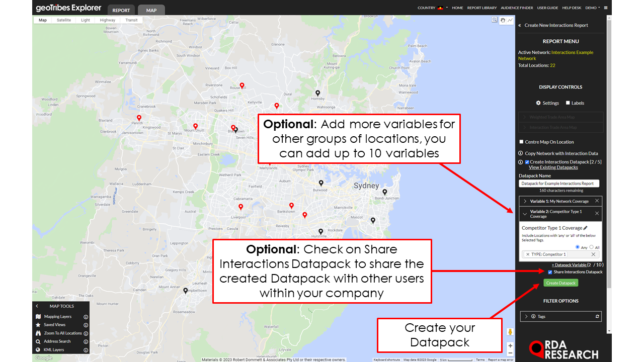Collapse Variable 2: Competitor Type 1 Coverage
The image size is (644, 362).
pos(525,214)
